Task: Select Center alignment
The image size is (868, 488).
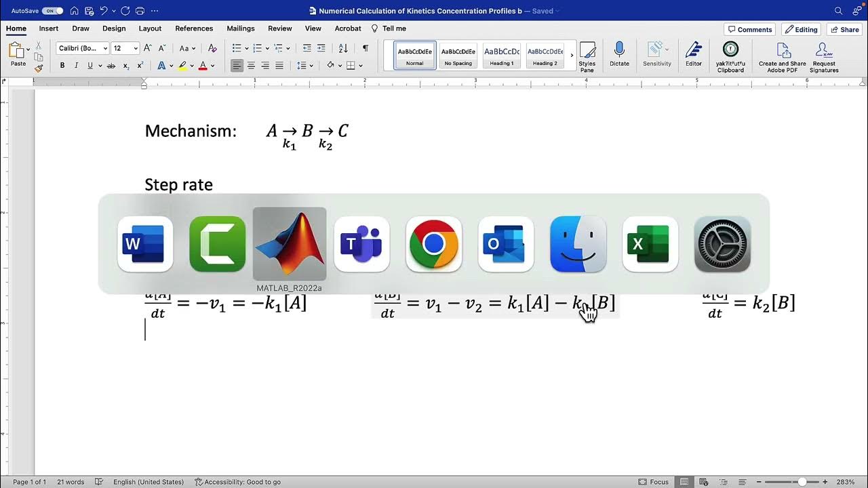Action: 251,66
